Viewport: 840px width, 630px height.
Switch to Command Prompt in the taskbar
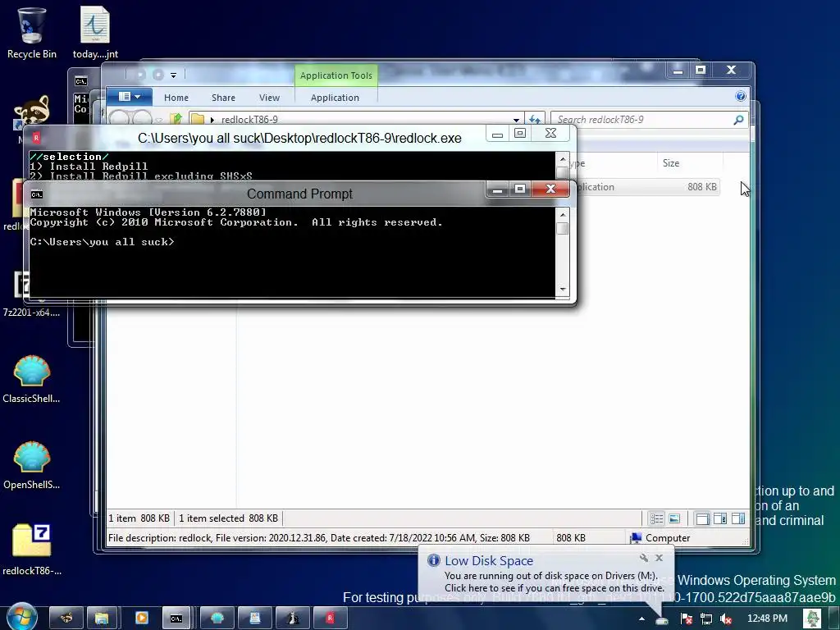tap(176, 619)
